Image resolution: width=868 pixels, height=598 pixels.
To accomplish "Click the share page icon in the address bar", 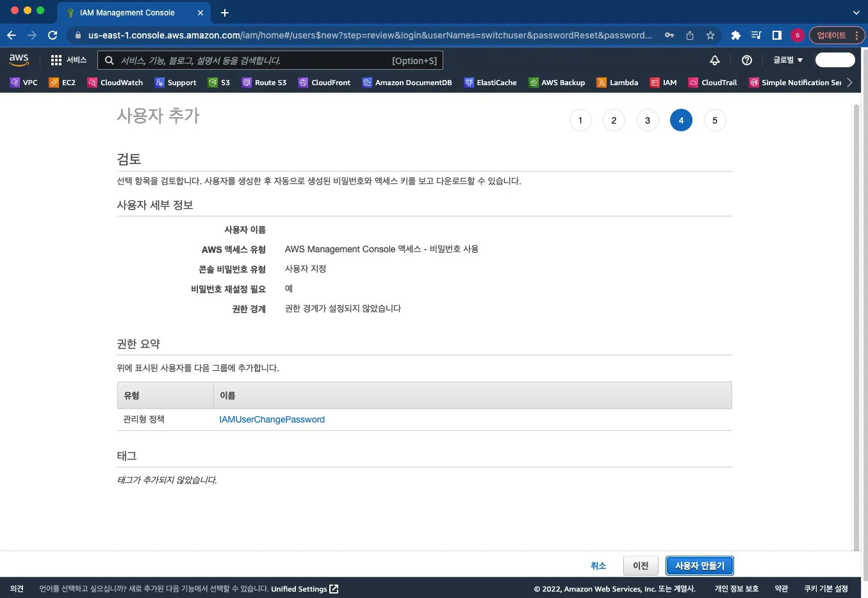I will 690,35.
